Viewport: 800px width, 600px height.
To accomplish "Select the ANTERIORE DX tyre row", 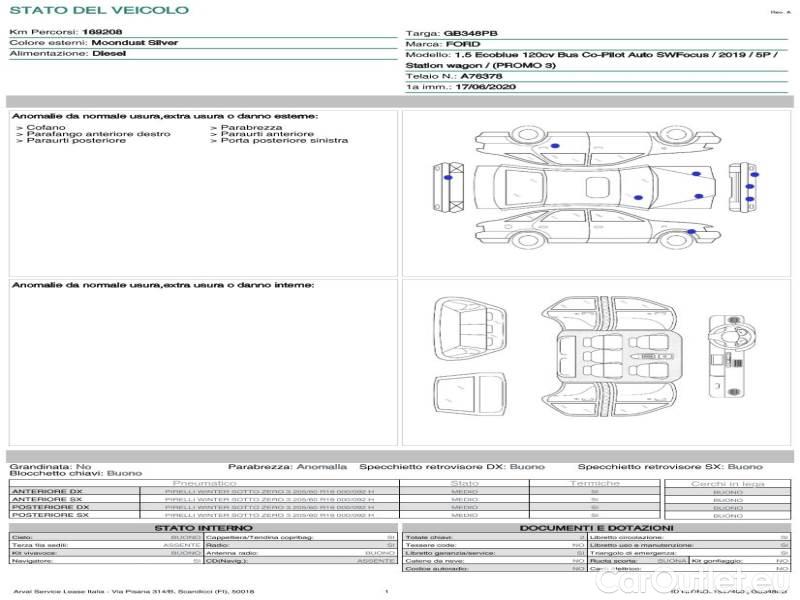I will [x=47, y=492].
